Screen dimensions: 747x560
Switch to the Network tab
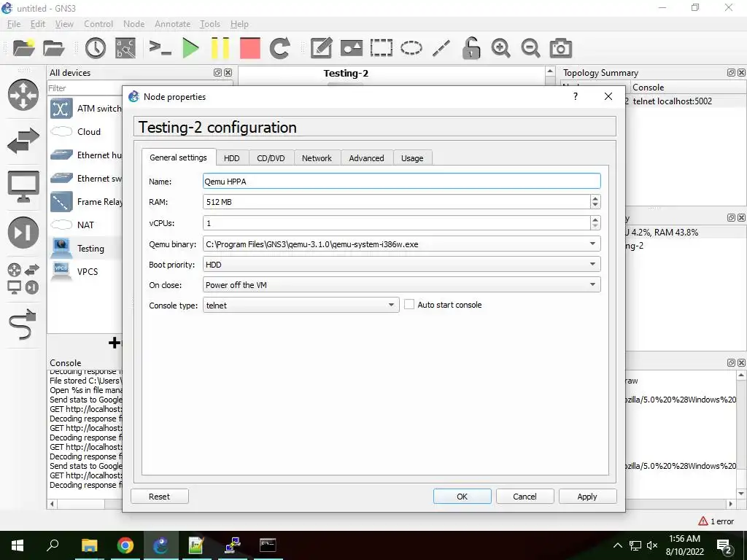pyautogui.click(x=317, y=158)
